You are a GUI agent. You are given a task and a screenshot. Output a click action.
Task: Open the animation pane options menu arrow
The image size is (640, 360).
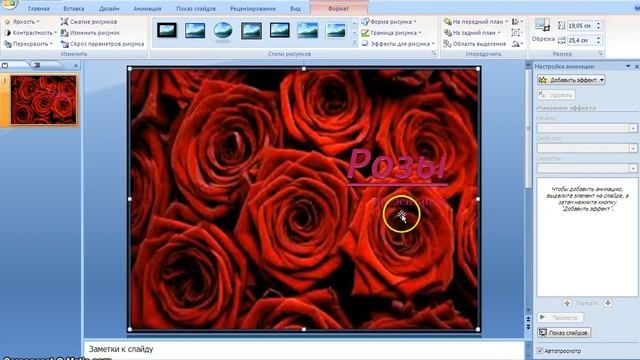click(628, 66)
